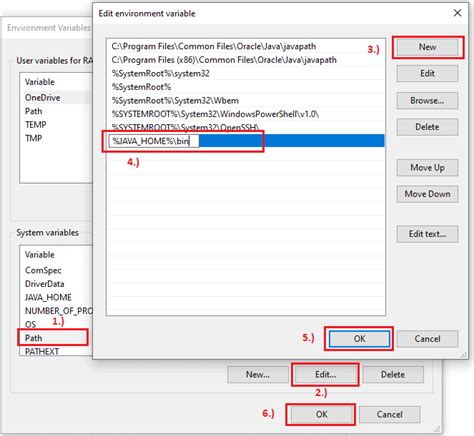Select the plain %SystemRoot% entry
474x436 pixels.
pyautogui.click(x=246, y=87)
